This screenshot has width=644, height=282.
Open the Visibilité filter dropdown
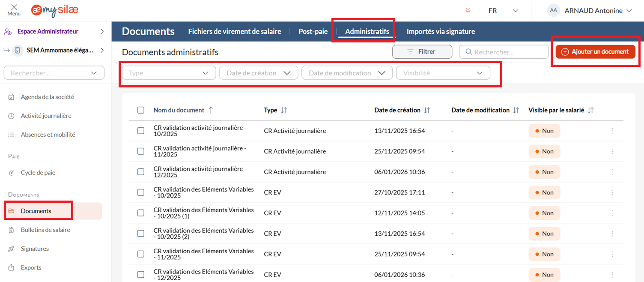point(443,73)
